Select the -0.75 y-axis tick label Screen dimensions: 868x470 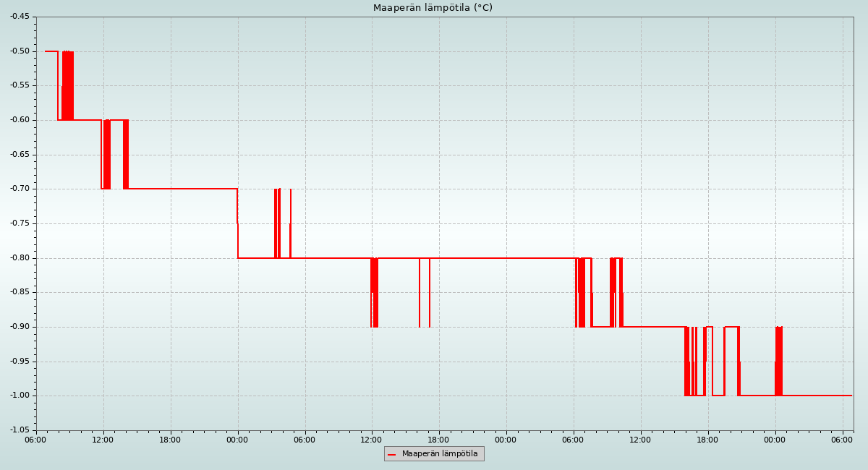click(20, 223)
